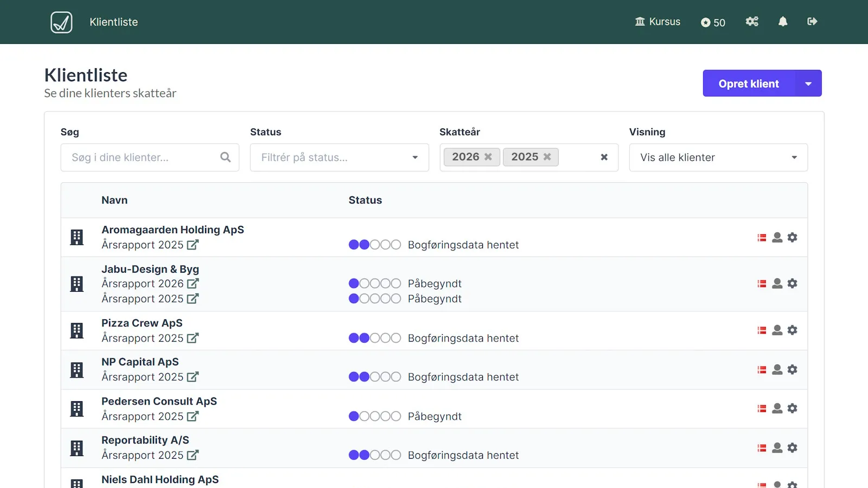Remove the 2025 tax year tag
The image size is (868, 488).
(x=547, y=157)
